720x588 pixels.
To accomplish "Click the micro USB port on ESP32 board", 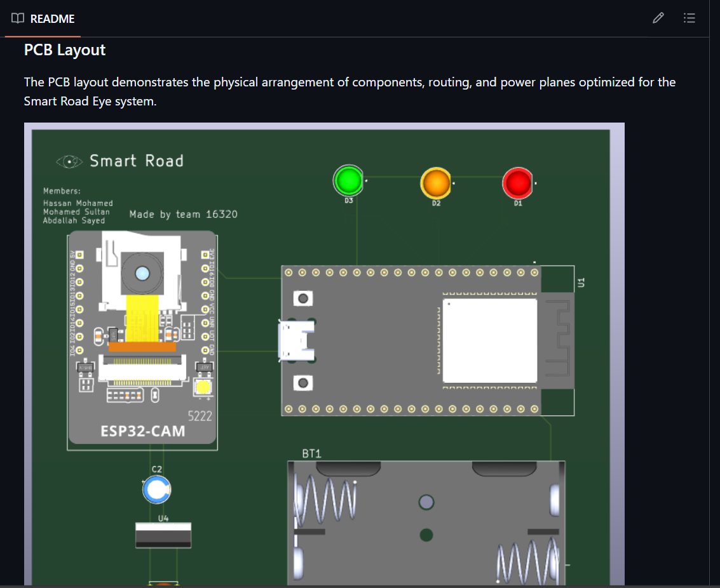I will pos(296,341).
